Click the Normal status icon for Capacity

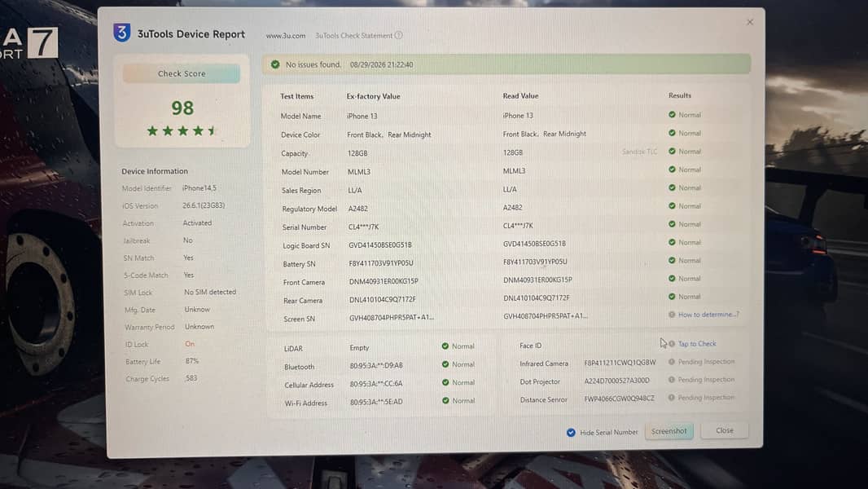672,152
